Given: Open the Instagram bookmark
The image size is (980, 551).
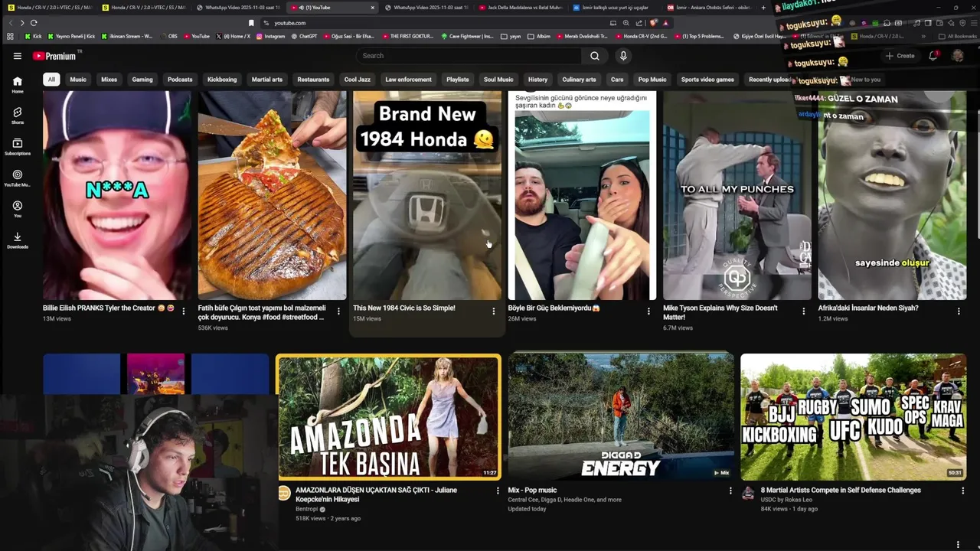Looking at the screenshot, I should pos(270,36).
